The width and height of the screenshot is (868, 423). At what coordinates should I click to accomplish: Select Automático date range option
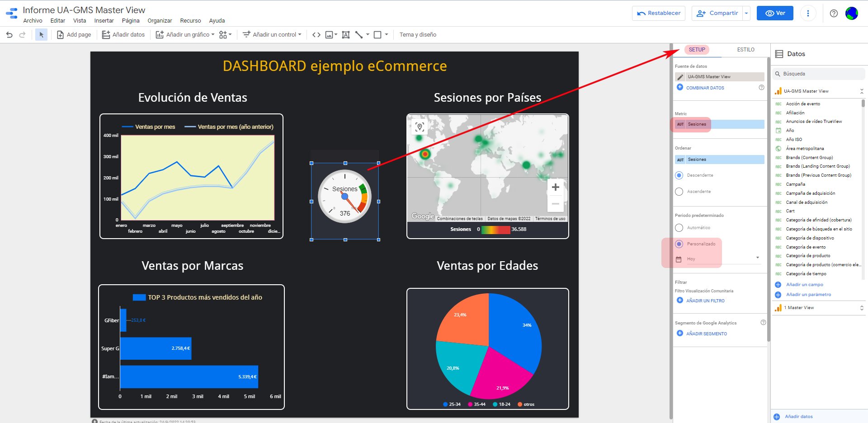(x=679, y=228)
